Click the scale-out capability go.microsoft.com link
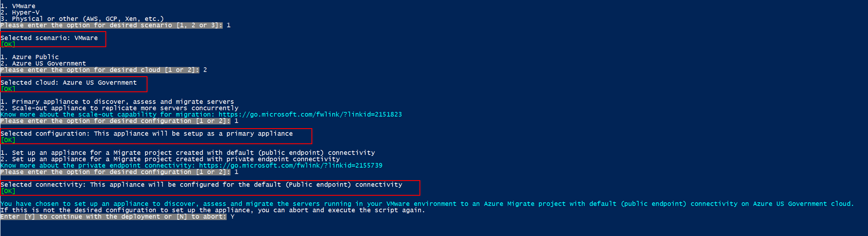 tap(310, 115)
